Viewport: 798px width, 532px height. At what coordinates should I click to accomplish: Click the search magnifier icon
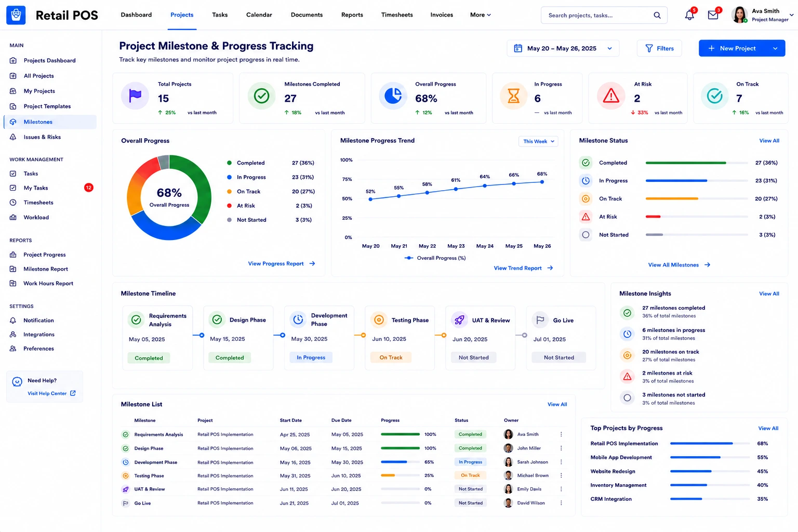point(657,15)
